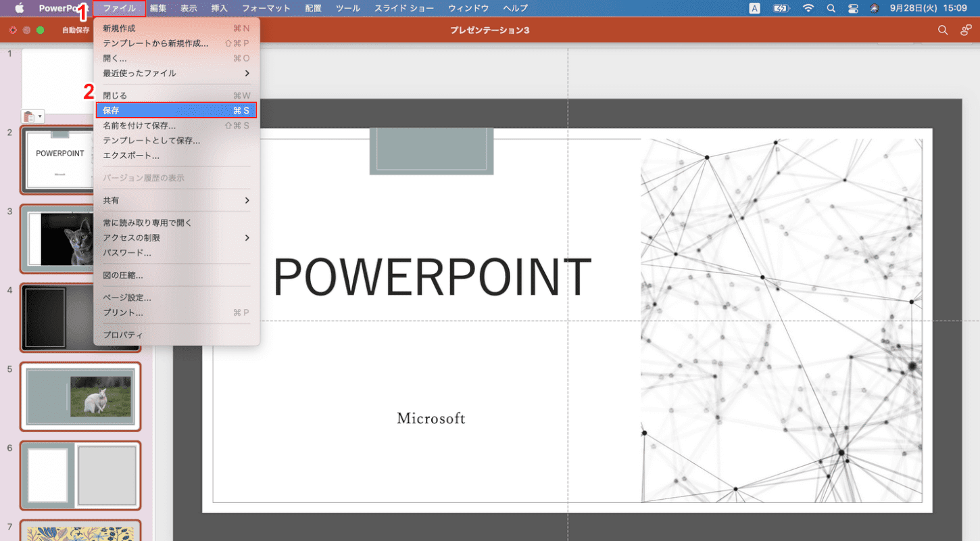Select slide 6 thumbnail with gray boxes
The height and width of the screenshot is (541, 980).
click(x=80, y=475)
